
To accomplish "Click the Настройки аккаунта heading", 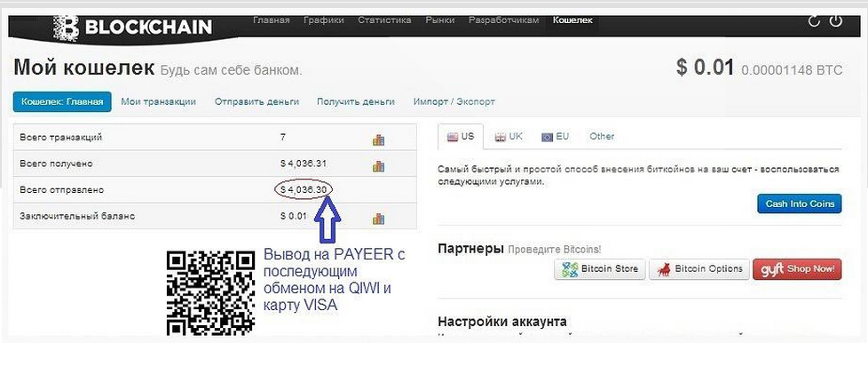I will coord(502,322).
